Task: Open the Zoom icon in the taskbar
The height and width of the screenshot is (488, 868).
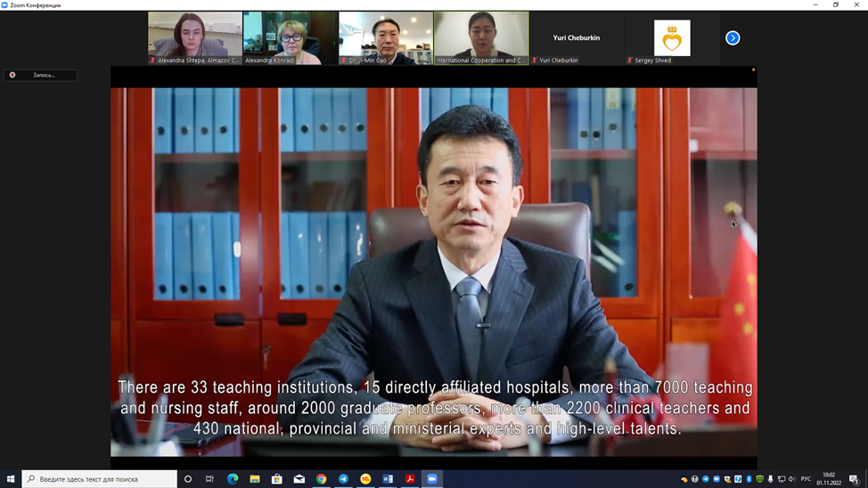Action: click(432, 479)
